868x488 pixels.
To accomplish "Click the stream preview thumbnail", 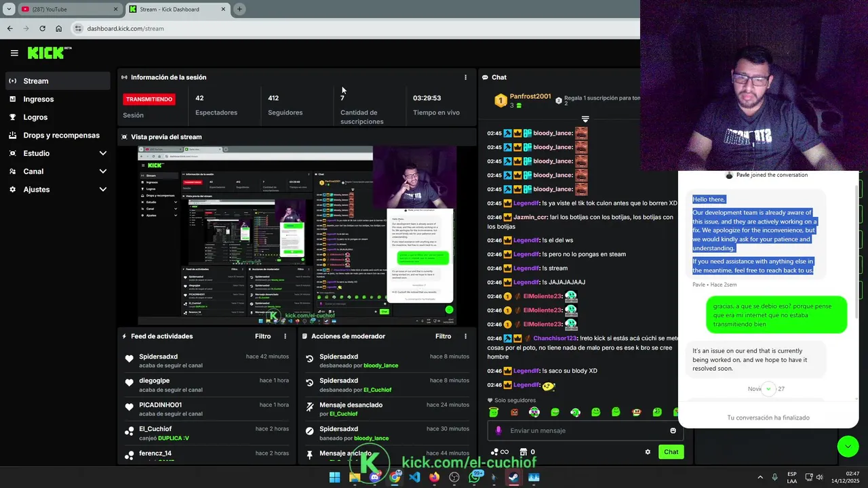I will [297, 235].
